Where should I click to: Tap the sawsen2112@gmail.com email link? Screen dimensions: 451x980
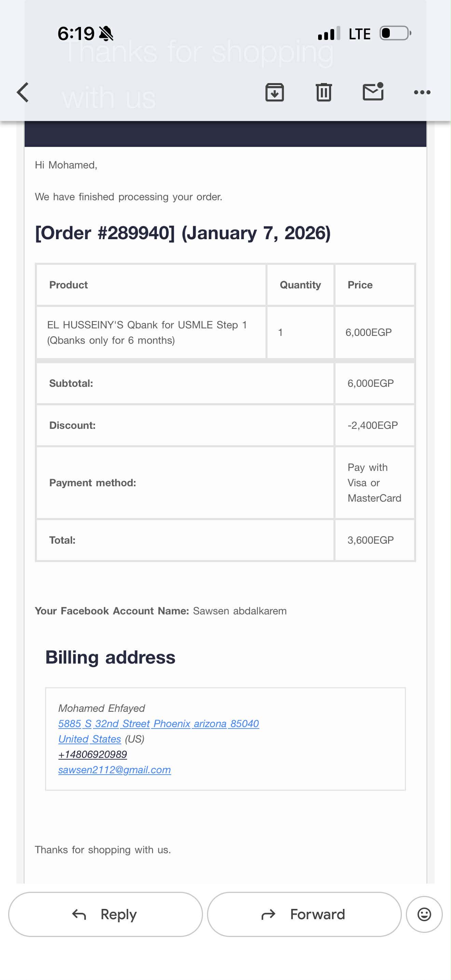click(x=114, y=770)
